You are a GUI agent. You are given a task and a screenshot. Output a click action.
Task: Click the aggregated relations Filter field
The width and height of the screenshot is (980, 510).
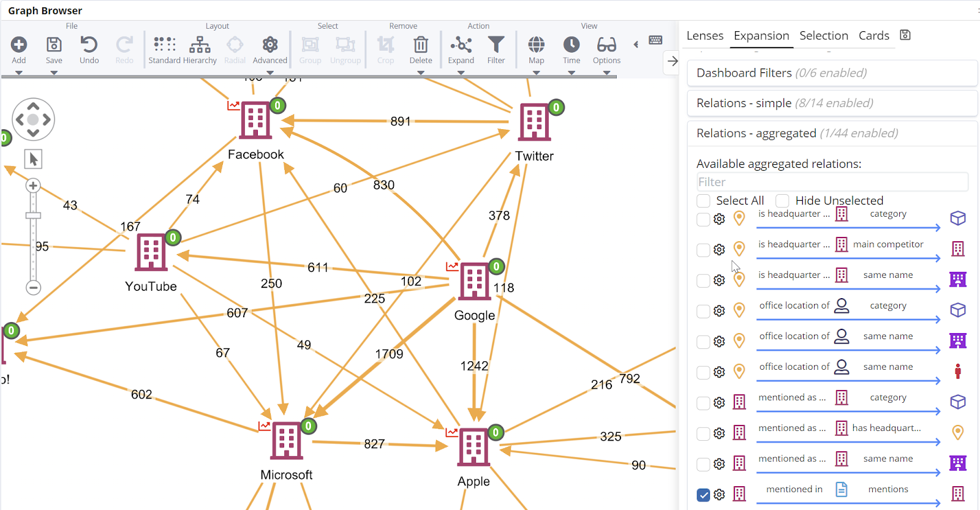click(x=832, y=182)
